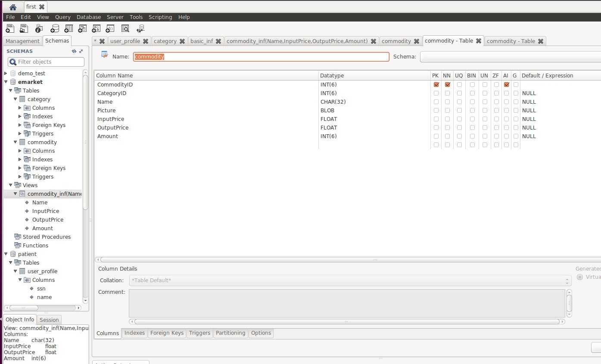601x364 pixels.
Task: Open the search table data tool
Action: tap(125, 28)
